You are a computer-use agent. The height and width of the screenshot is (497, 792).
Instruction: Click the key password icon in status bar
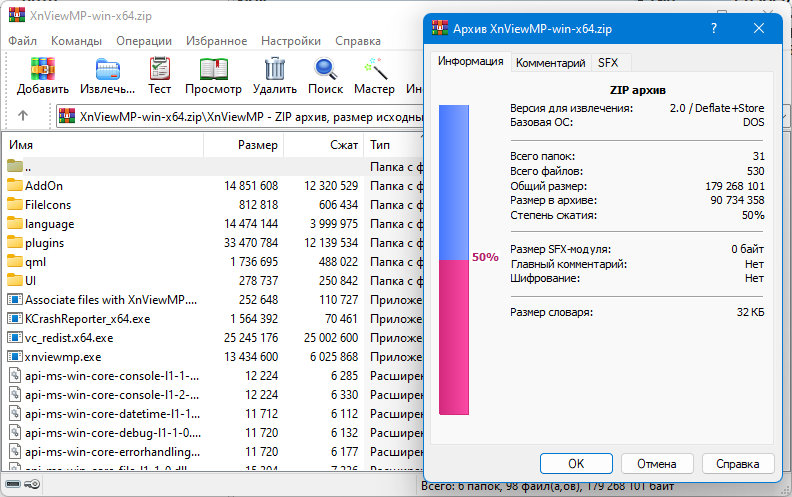[x=32, y=484]
